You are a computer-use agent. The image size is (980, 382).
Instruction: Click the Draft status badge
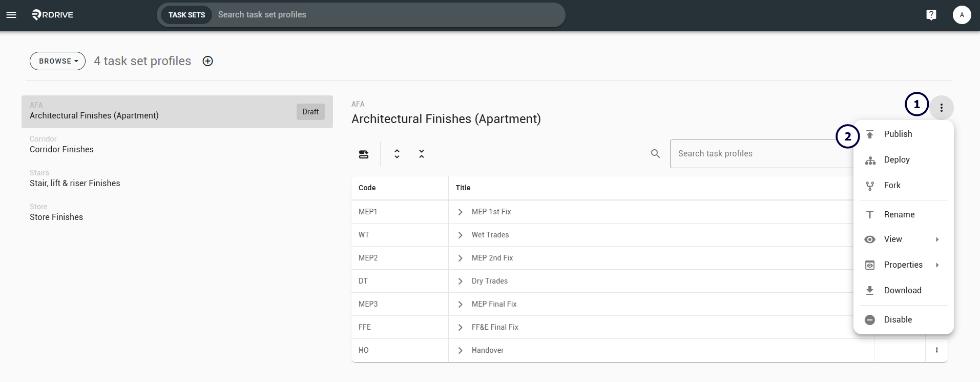tap(310, 112)
